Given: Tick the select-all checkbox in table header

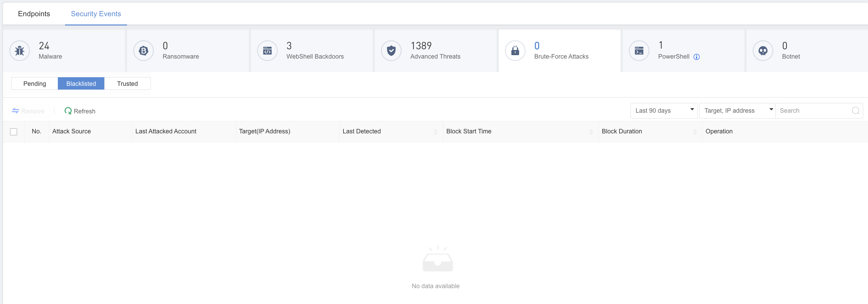Looking at the screenshot, I should click(x=14, y=132).
